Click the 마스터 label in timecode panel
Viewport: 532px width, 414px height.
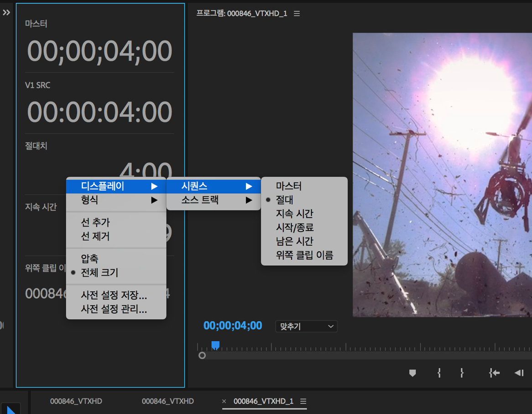coord(36,24)
